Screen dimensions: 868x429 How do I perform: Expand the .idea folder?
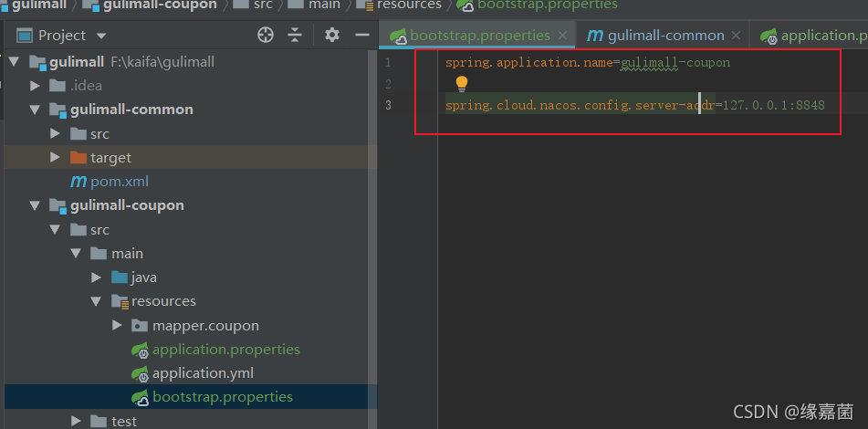tap(36, 86)
